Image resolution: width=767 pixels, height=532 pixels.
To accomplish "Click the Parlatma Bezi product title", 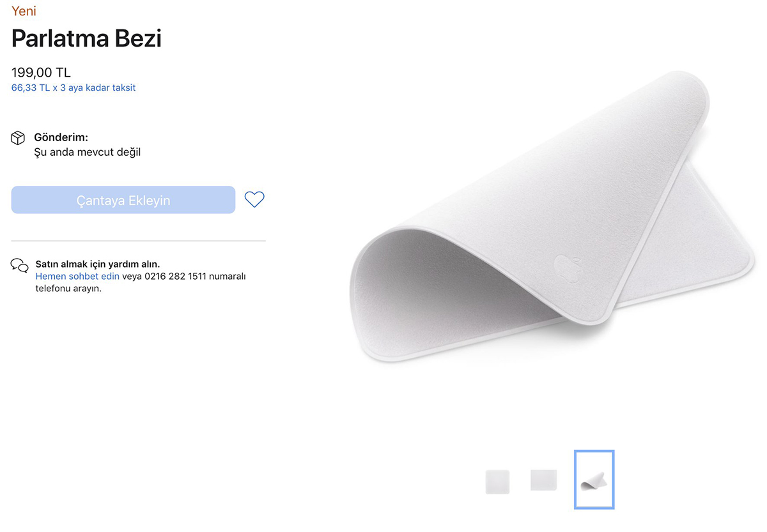I will pyautogui.click(x=86, y=38).
